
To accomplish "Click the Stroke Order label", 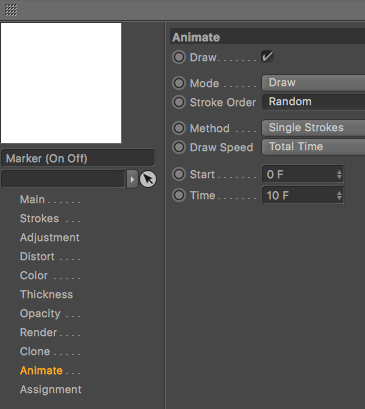I will 223,102.
